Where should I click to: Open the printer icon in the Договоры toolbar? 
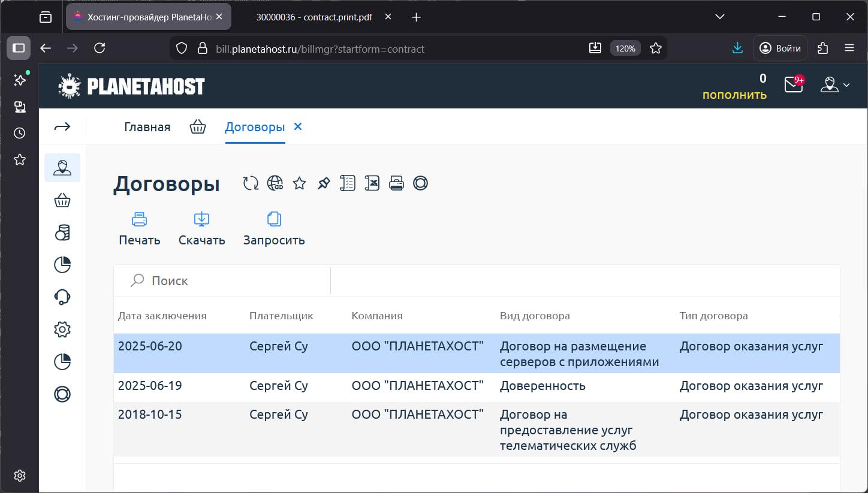(396, 183)
